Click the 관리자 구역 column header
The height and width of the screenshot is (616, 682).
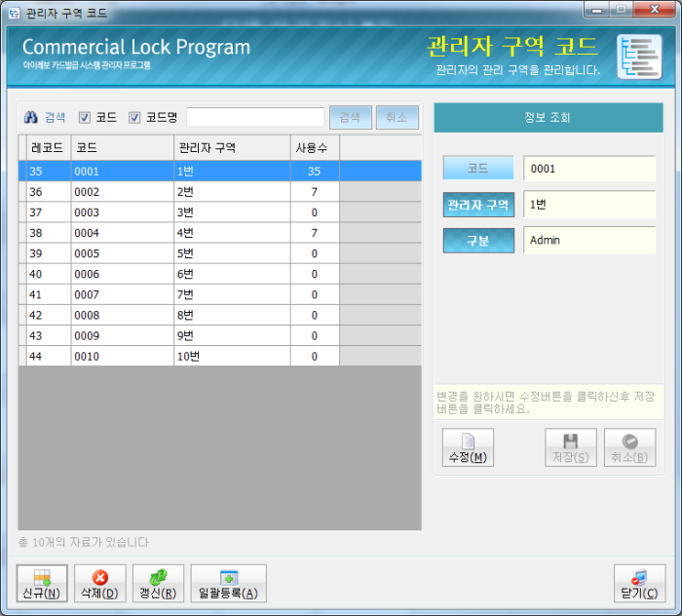click(232, 148)
